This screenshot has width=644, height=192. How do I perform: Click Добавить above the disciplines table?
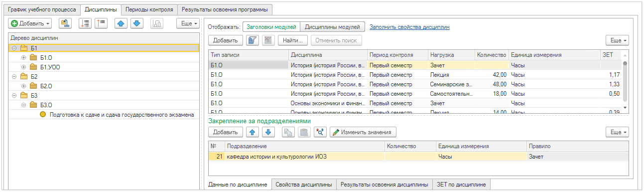coord(225,40)
